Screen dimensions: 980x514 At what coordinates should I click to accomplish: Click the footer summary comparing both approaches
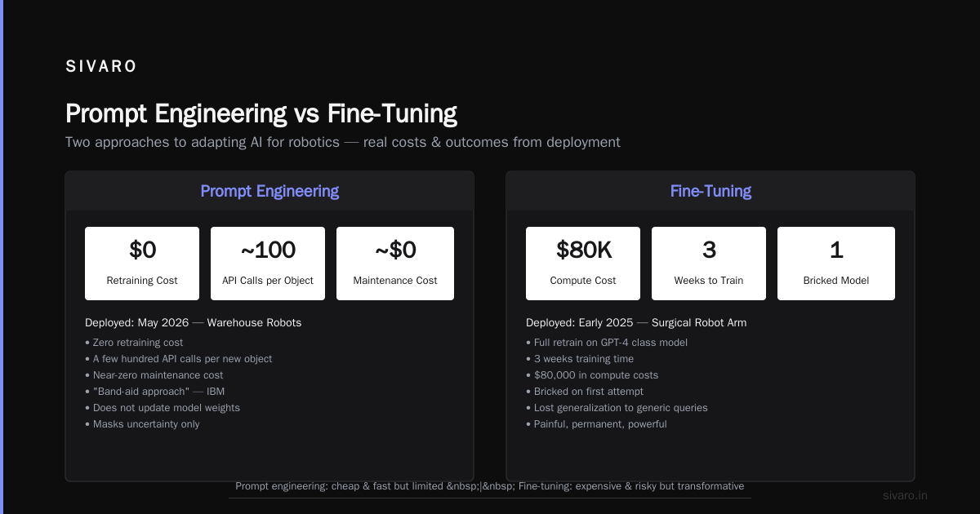(490, 486)
